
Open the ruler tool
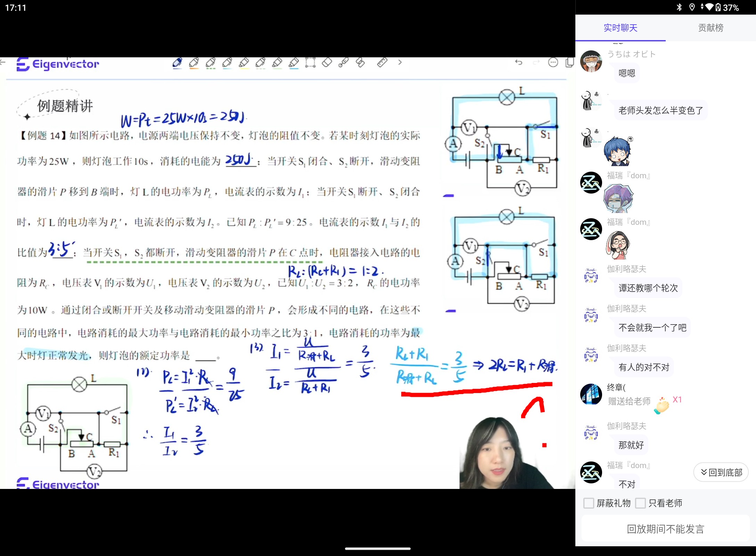coord(382,63)
